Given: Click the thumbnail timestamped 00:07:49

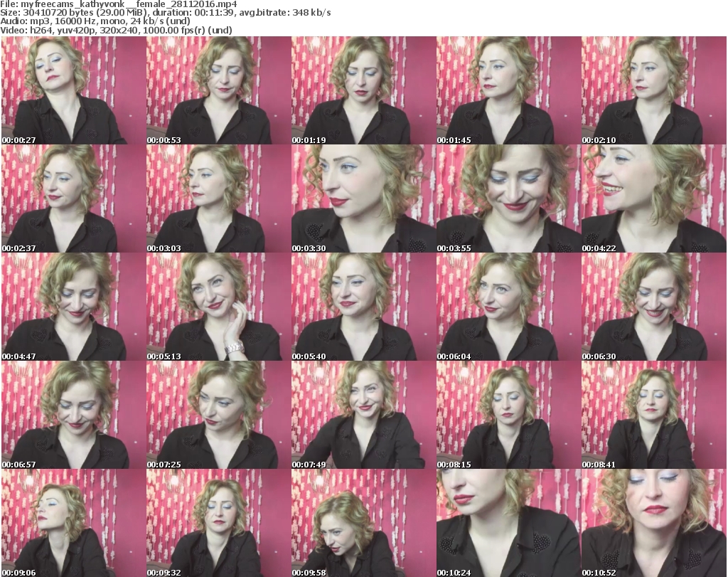Looking at the screenshot, I should (x=363, y=415).
